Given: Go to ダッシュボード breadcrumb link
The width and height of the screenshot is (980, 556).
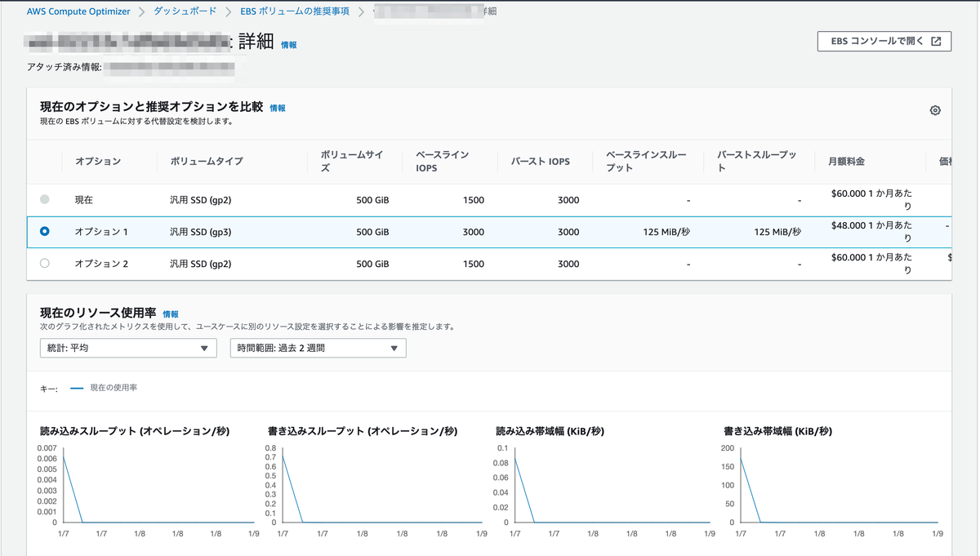Looking at the screenshot, I should [x=185, y=11].
